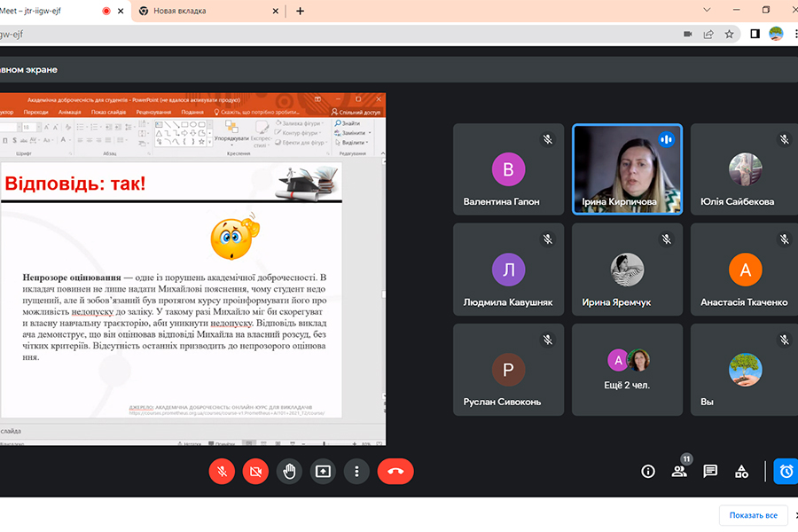Click the present screen icon

tap(323, 471)
